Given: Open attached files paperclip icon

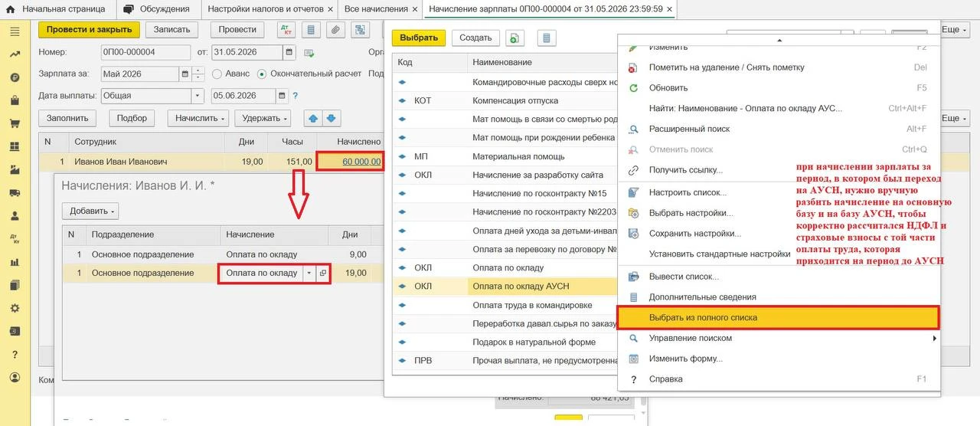Looking at the screenshot, I should pos(335,30).
